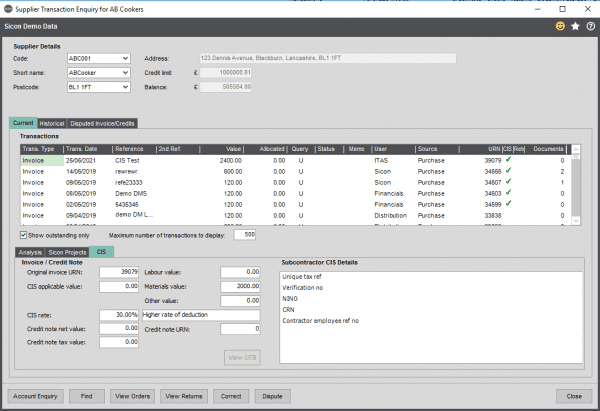Image resolution: width=600 pixels, height=411 pixels.
Task: Click the Credit note tax value field
Action: coord(119,342)
